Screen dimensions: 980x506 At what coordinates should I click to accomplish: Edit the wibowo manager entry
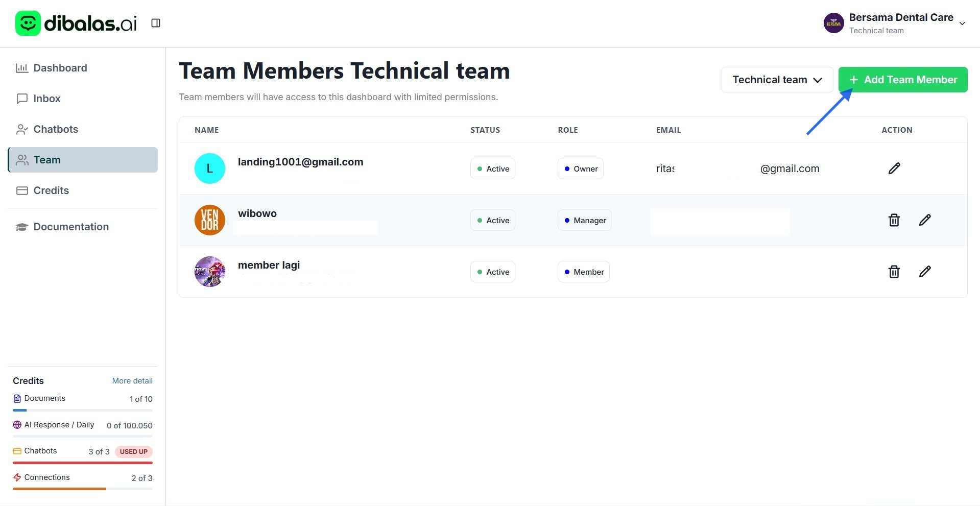[924, 220]
